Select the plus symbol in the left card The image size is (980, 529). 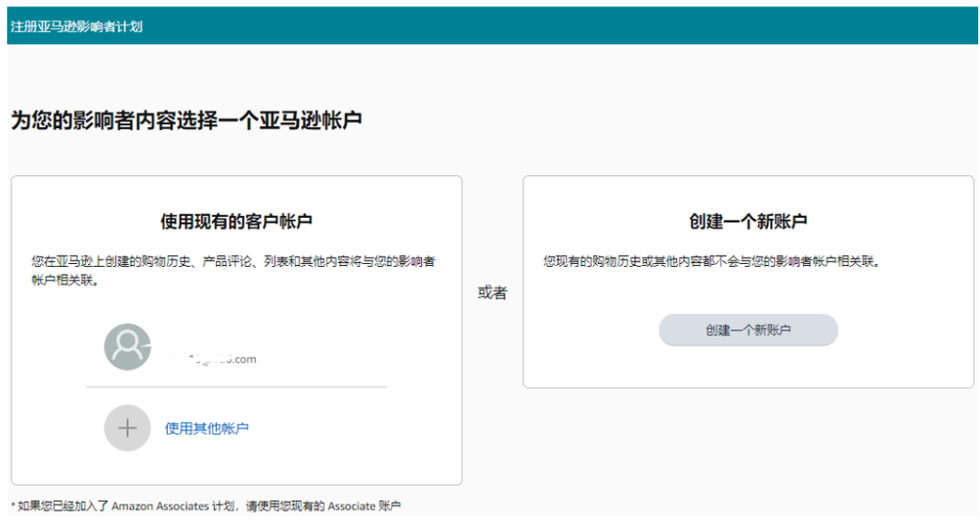[127, 427]
